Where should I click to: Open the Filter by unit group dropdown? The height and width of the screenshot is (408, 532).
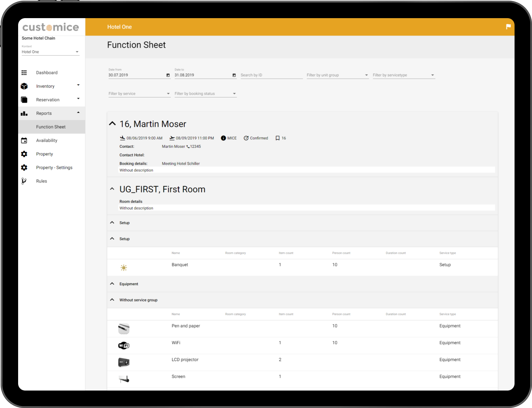337,75
